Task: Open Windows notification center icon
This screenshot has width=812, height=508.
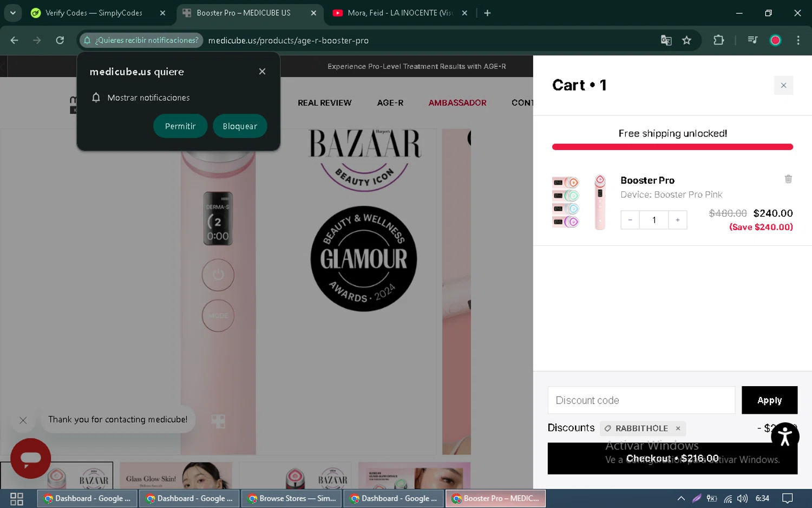Action: [788, 498]
